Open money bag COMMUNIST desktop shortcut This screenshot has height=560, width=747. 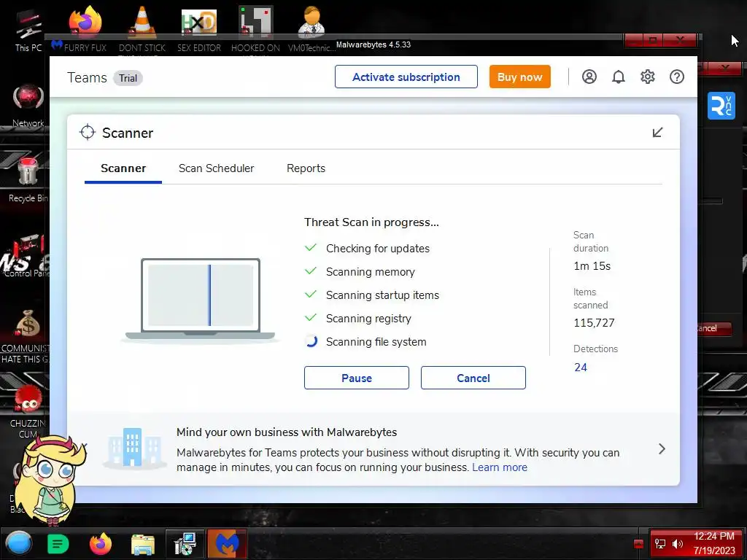(x=26, y=336)
